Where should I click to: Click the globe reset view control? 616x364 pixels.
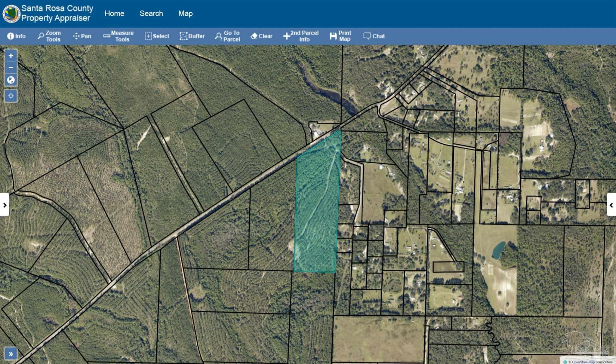[11, 80]
